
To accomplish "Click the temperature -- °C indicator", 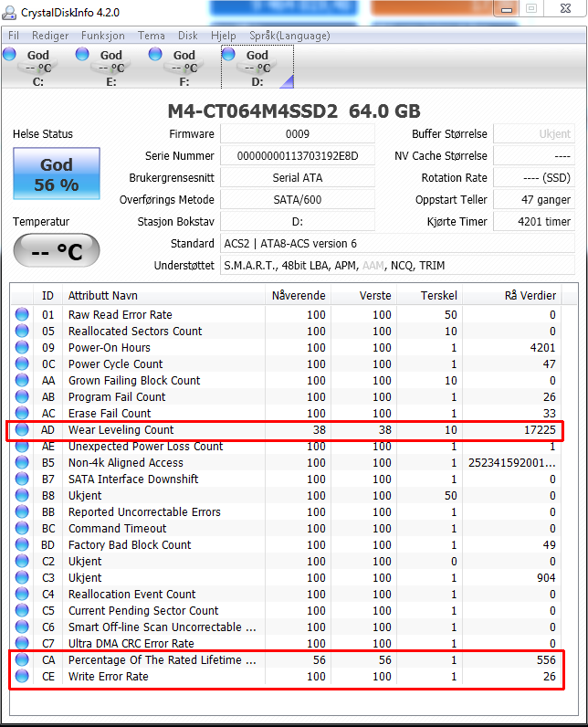I will (x=57, y=251).
